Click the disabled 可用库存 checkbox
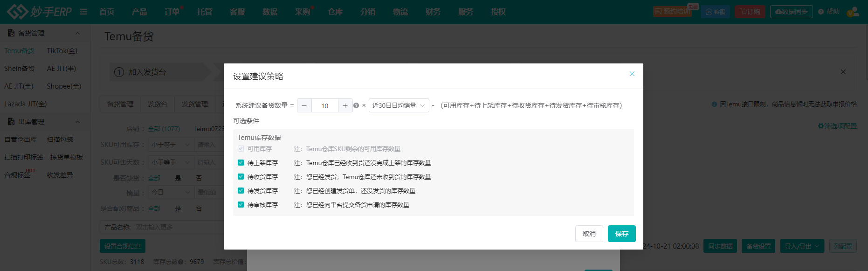The image size is (868, 271). point(241,149)
